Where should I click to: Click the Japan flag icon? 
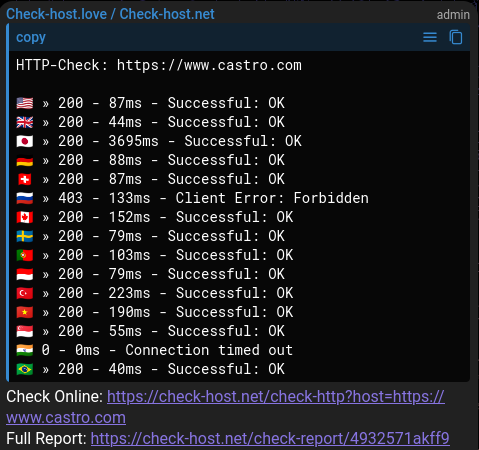[25, 141]
